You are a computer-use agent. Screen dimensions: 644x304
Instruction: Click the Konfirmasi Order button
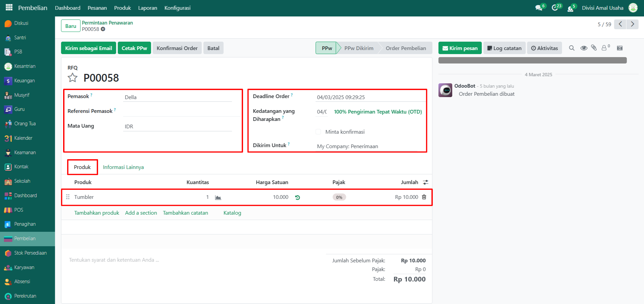pyautogui.click(x=177, y=48)
